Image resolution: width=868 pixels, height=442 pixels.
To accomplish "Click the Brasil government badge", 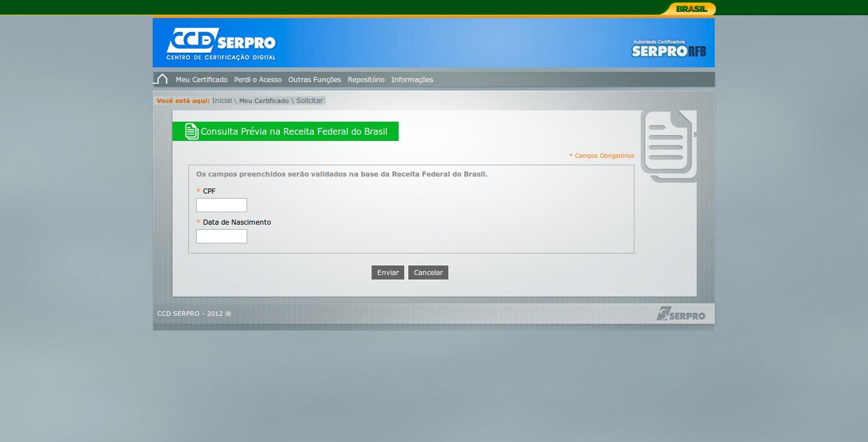I will point(691,8).
